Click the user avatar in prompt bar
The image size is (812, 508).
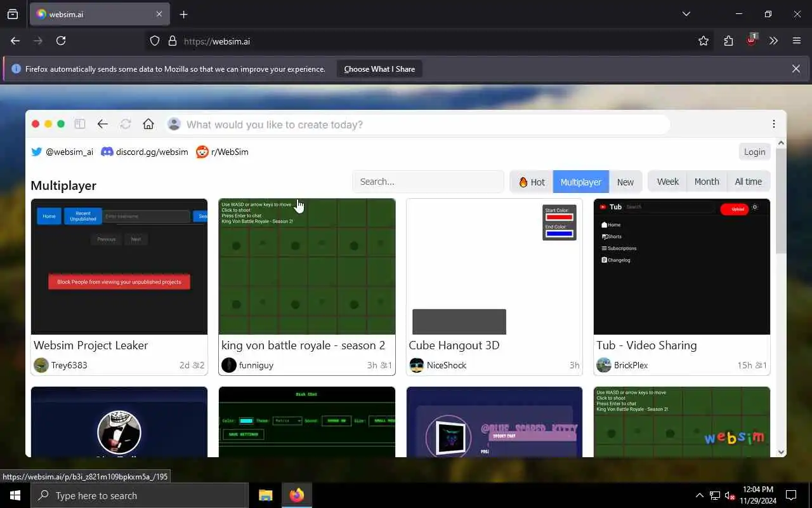coord(174,124)
